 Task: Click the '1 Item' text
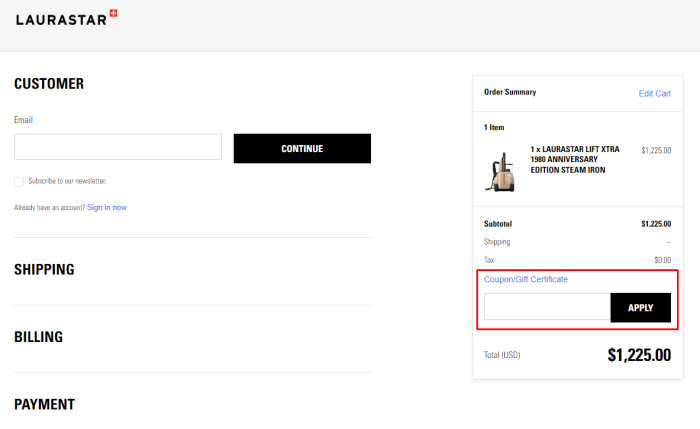coord(494,127)
